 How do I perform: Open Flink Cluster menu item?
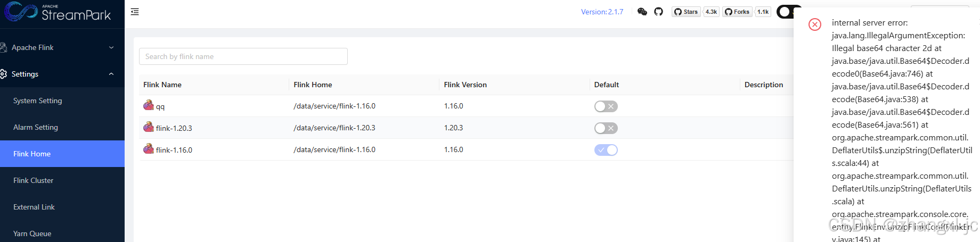tap(62, 180)
